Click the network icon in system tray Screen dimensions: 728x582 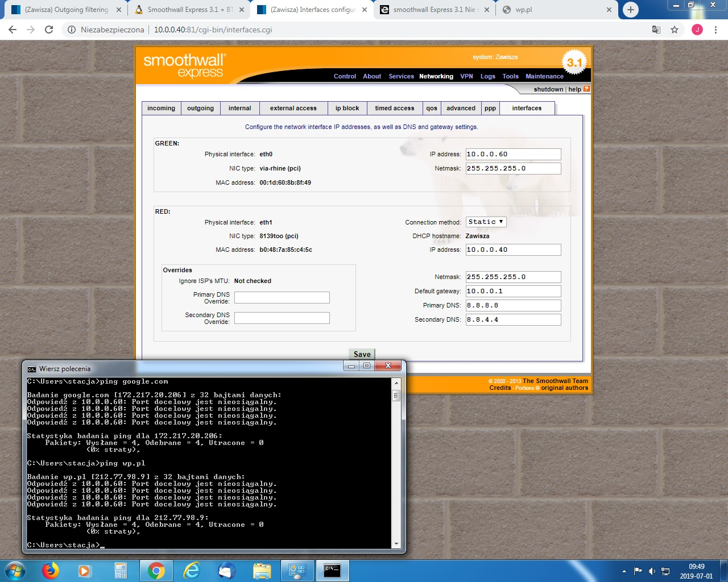tap(665, 571)
